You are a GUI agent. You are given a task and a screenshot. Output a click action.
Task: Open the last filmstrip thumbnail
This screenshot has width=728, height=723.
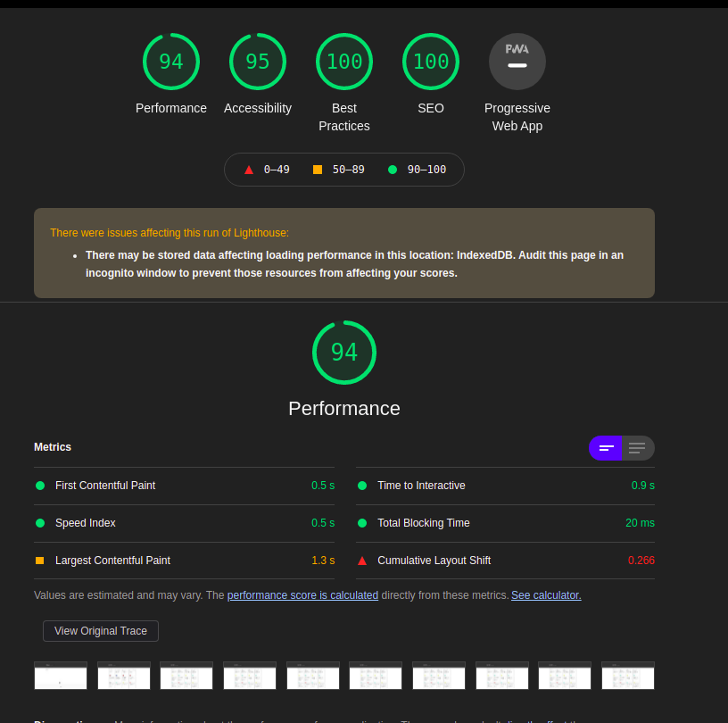(x=628, y=676)
